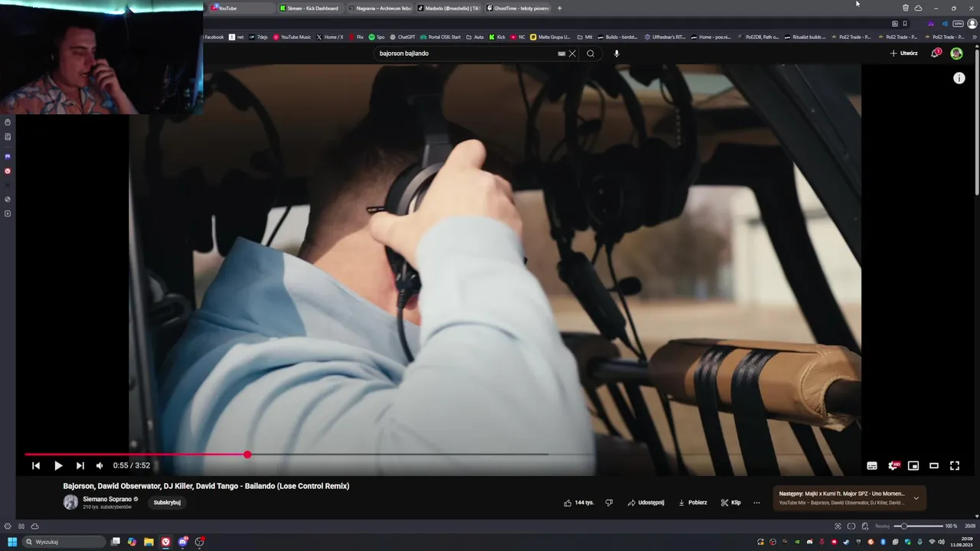Run search with the magnifier icon
Image resolution: width=980 pixels, height=551 pixels.
pos(590,54)
